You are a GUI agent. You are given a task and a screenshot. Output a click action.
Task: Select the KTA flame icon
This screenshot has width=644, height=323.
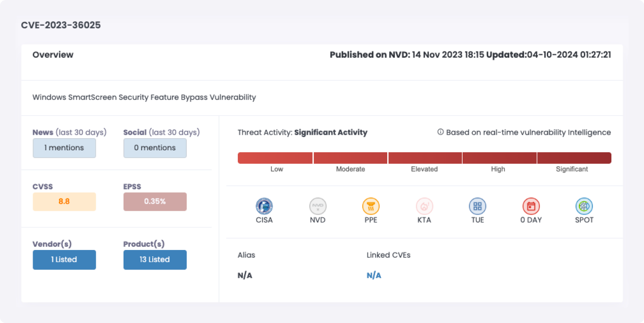(x=424, y=206)
